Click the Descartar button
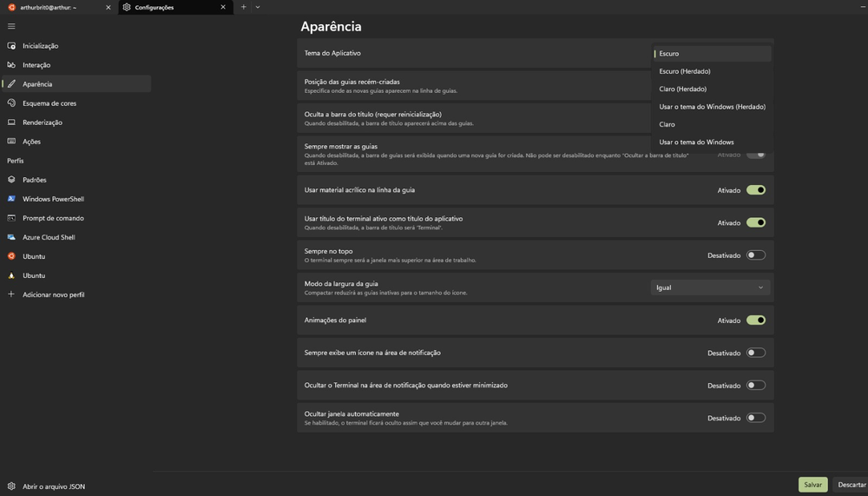The height and width of the screenshot is (496, 868). (851, 485)
